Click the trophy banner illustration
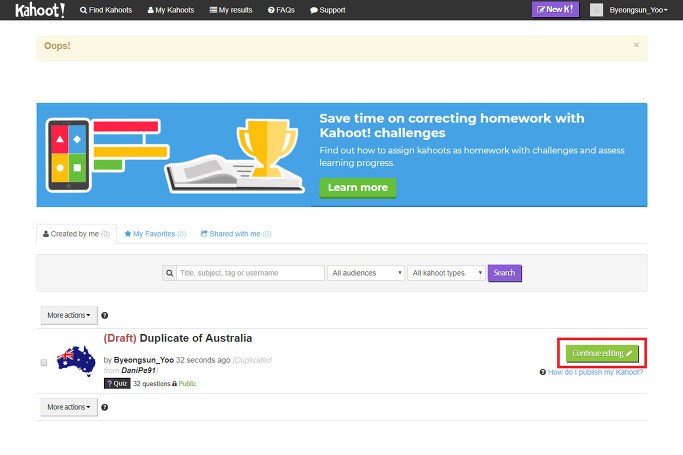683x455 pixels. click(267, 148)
